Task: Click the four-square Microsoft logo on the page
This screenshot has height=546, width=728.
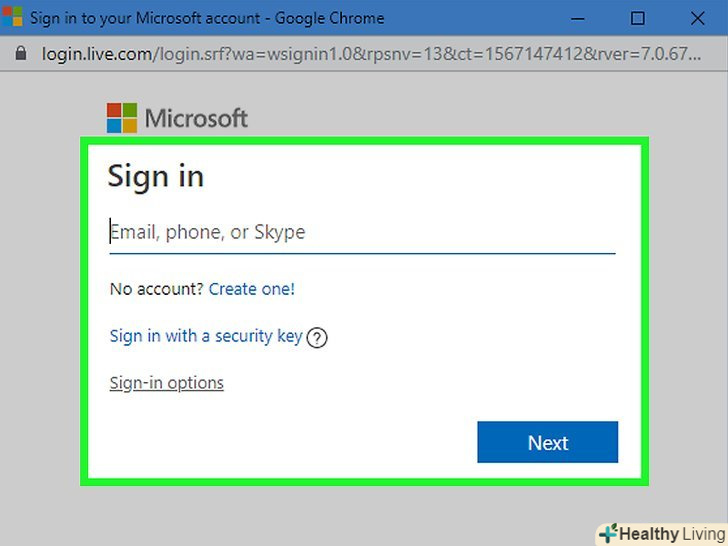Action: tap(121, 118)
